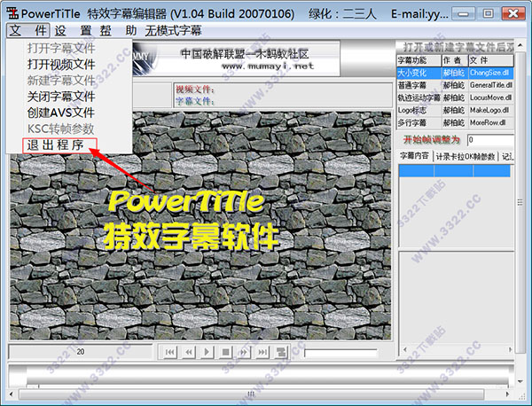Select the 轨迹运动字幕 plugin row

tap(455, 98)
